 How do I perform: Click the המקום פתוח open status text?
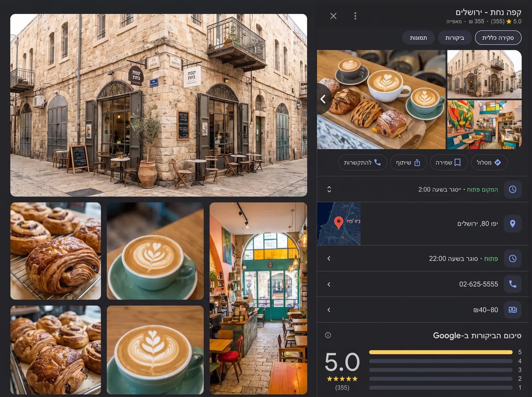point(482,189)
